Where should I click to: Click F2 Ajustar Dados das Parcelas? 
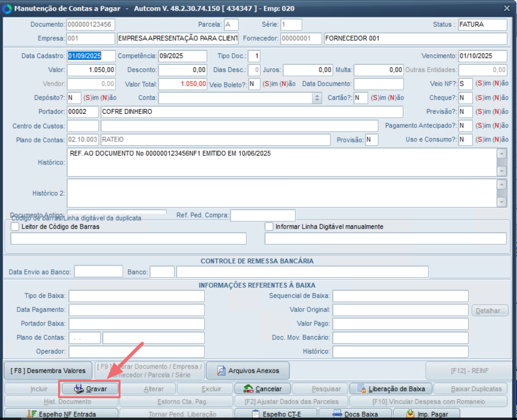[291, 402]
